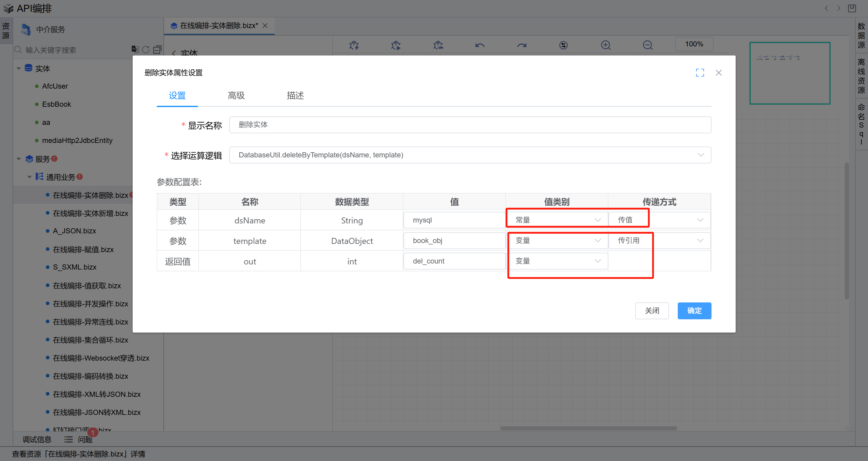Click the redo arrow in toolbar
Viewport: 868px width, 461px height.
tap(522, 45)
